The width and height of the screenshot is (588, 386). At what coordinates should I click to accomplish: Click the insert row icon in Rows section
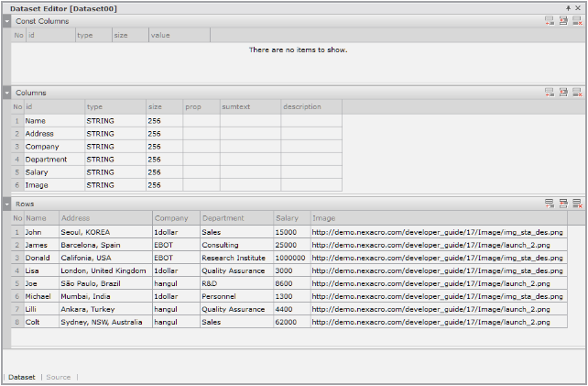tap(563, 204)
